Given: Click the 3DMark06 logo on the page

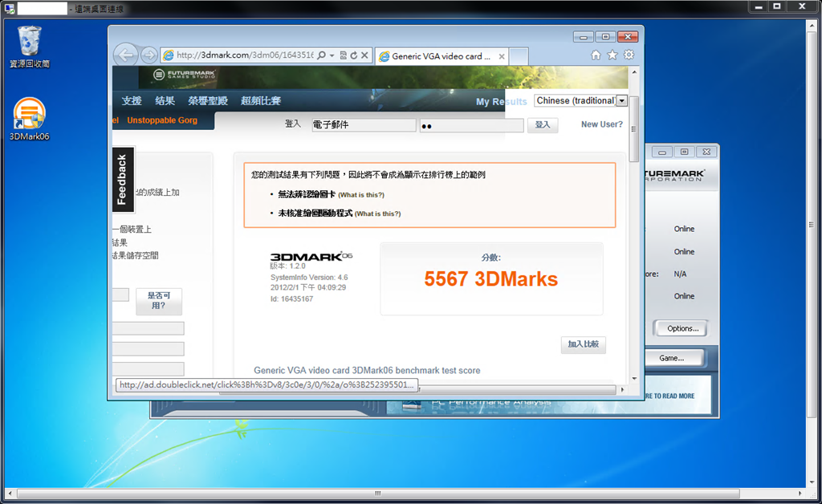Looking at the screenshot, I should tap(311, 256).
